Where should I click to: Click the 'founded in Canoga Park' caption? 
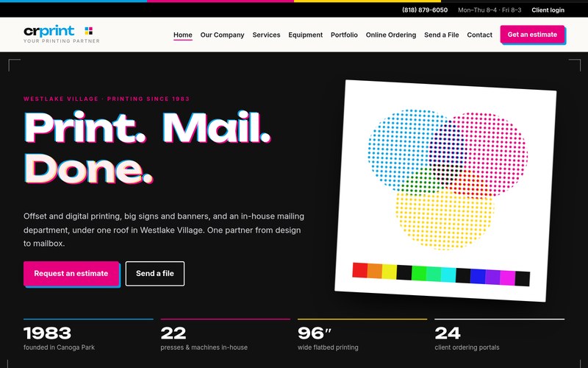(59, 347)
